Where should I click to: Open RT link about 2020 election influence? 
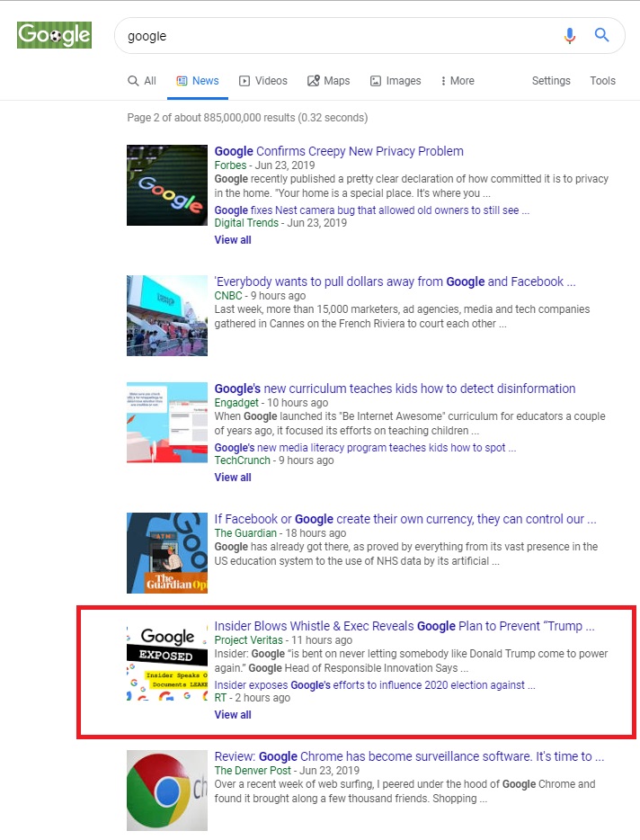pyautogui.click(x=374, y=684)
